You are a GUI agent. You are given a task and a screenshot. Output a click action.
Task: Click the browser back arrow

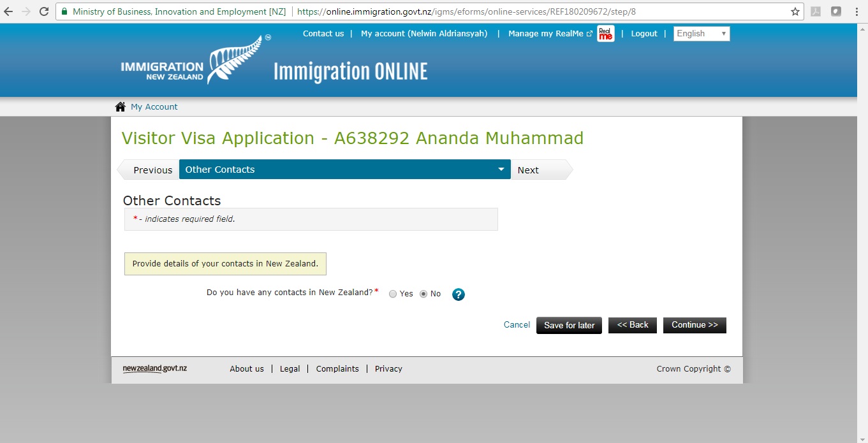click(x=8, y=11)
